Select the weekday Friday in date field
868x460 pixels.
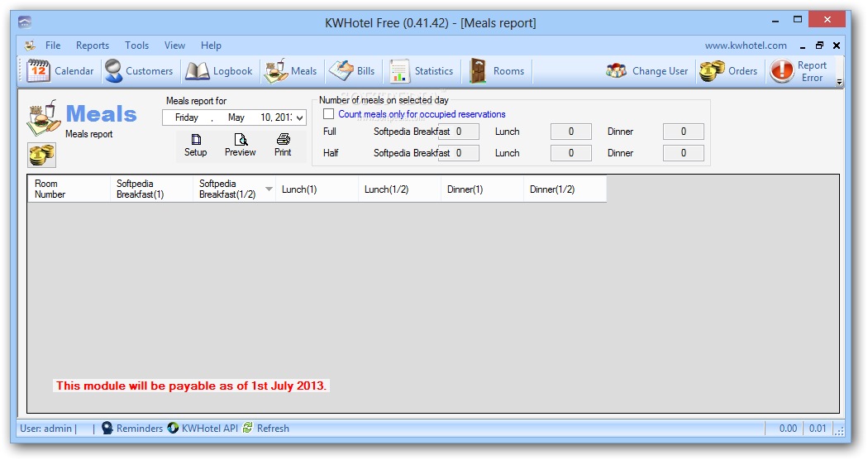coord(187,117)
